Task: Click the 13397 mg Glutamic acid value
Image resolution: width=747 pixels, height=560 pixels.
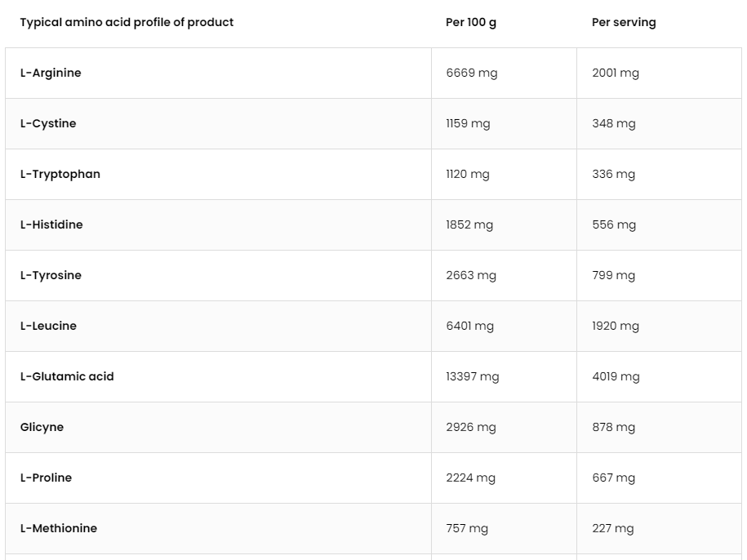Action: [472, 376]
